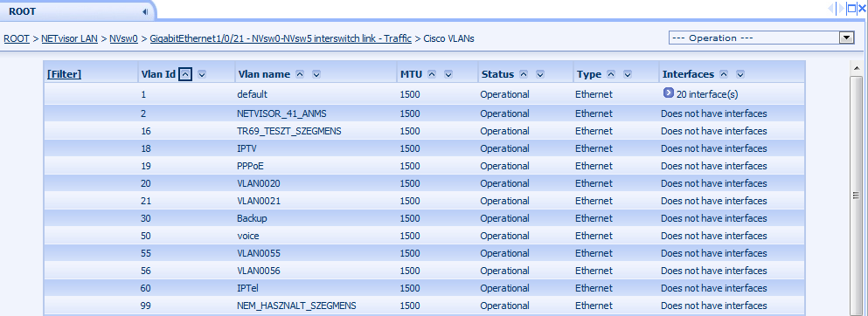The height and width of the screenshot is (316, 868).
Task: Select the 'voice' vlan row
Action: pyautogui.click(x=424, y=236)
